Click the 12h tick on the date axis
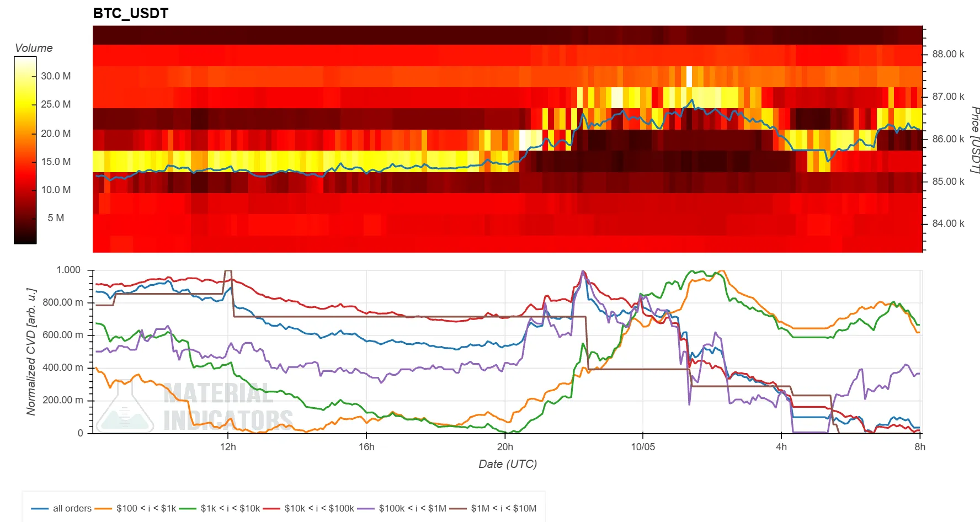Screen dimensions: 980x522 (228, 447)
